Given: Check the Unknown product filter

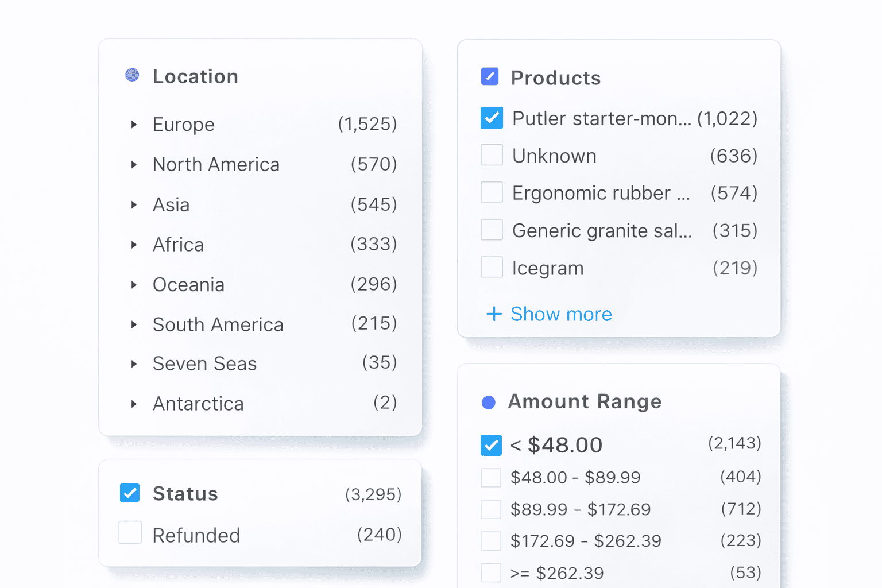Looking at the screenshot, I should coord(492,154).
